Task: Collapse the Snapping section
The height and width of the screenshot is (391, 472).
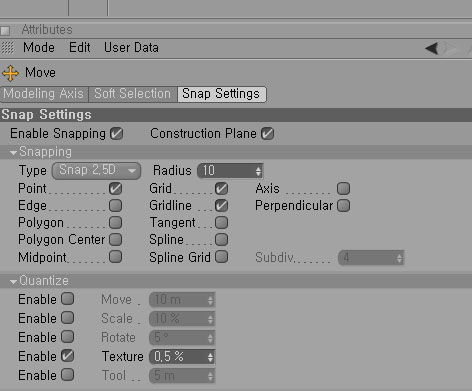Action: coord(13,153)
